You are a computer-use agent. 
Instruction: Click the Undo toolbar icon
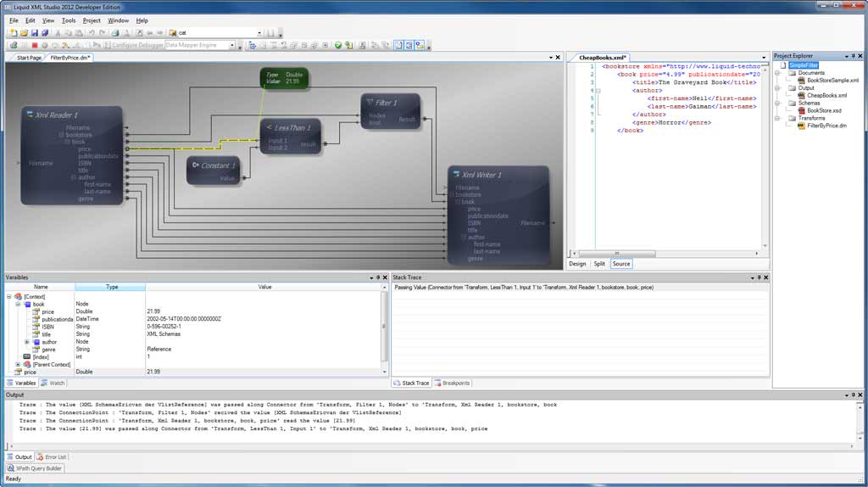pos(92,33)
